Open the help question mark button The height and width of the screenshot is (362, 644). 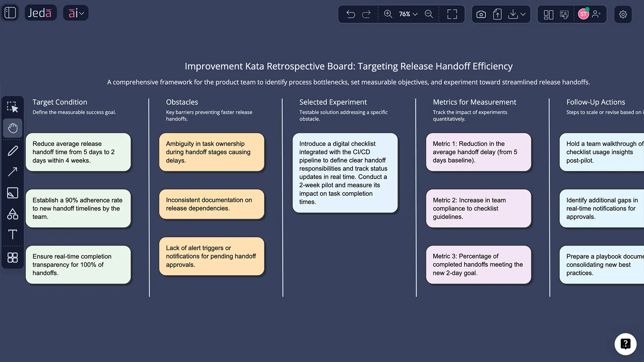tap(626, 344)
